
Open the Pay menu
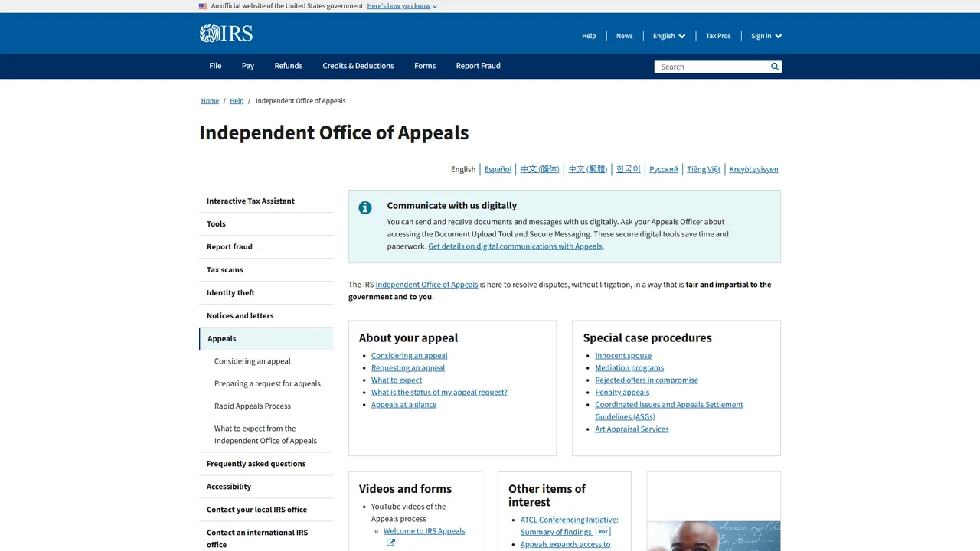pyautogui.click(x=248, y=66)
